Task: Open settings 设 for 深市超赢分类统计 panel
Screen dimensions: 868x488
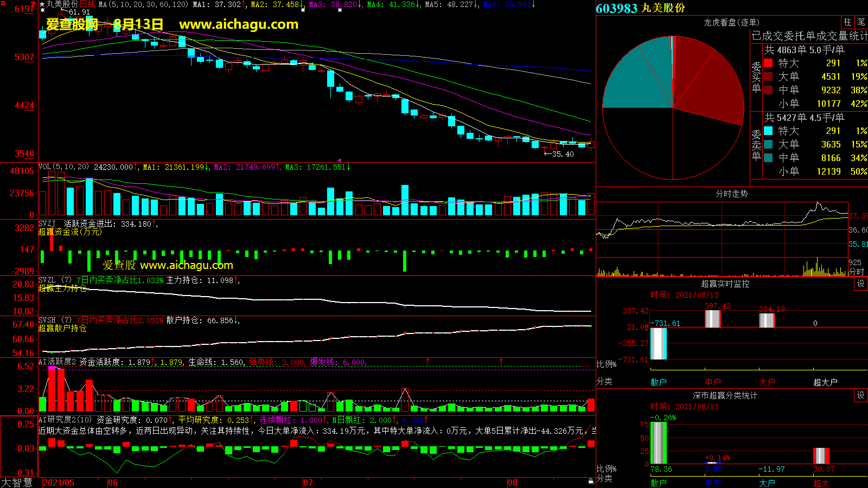Action: click(861, 395)
